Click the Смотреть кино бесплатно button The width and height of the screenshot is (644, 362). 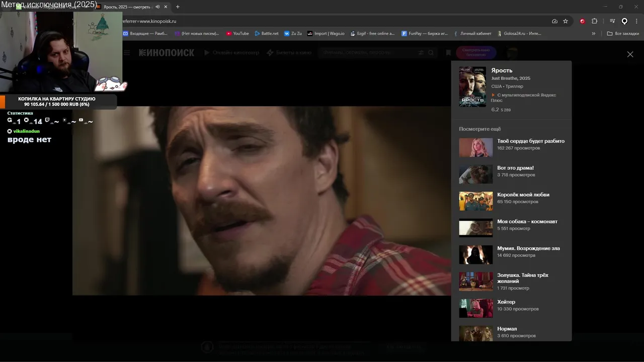click(476, 52)
